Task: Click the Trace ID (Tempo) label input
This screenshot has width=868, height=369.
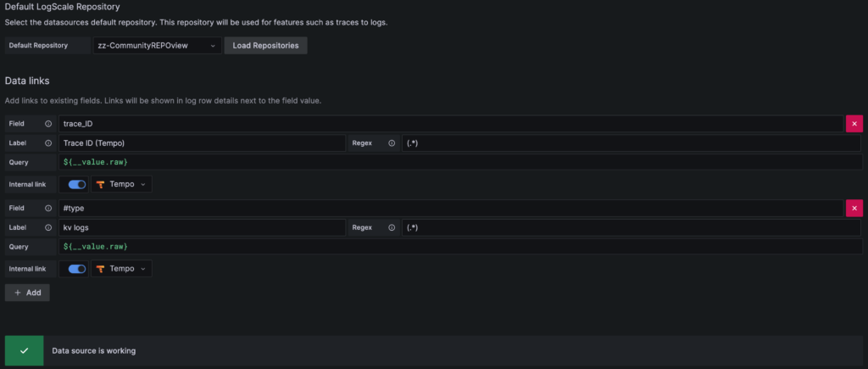Action: point(202,143)
